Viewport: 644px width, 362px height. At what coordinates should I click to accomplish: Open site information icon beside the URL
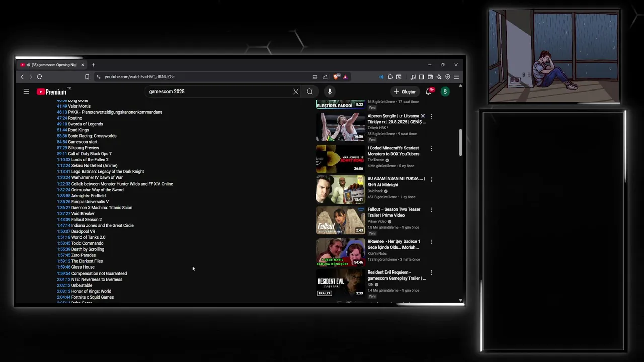point(98,77)
